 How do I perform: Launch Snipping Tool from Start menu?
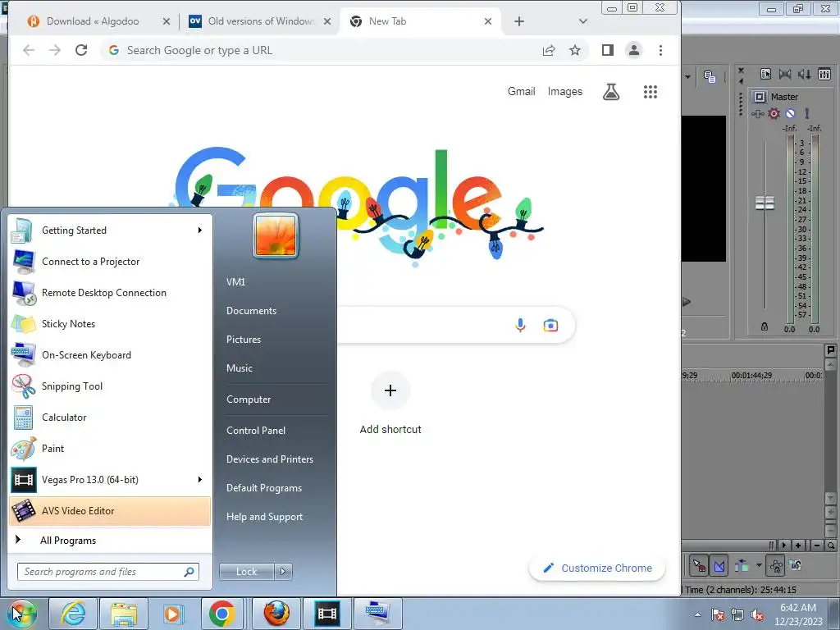tap(110, 386)
